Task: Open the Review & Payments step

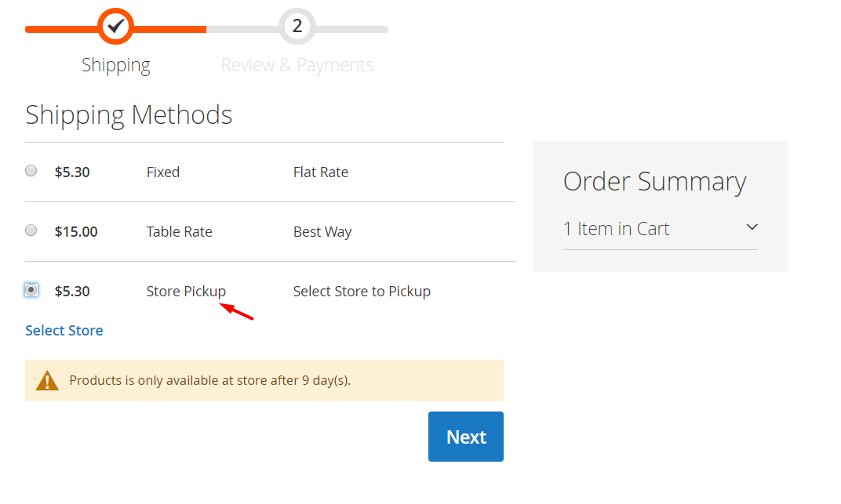Action: (297, 65)
